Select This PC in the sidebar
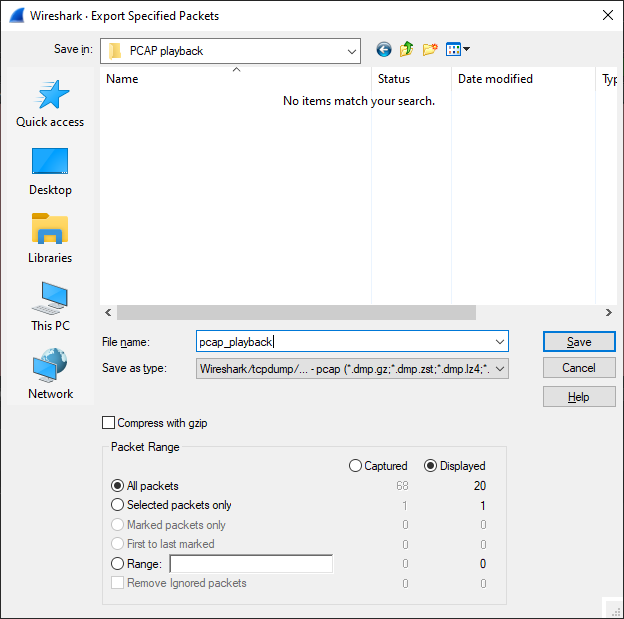The width and height of the screenshot is (624, 619). pos(50,308)
